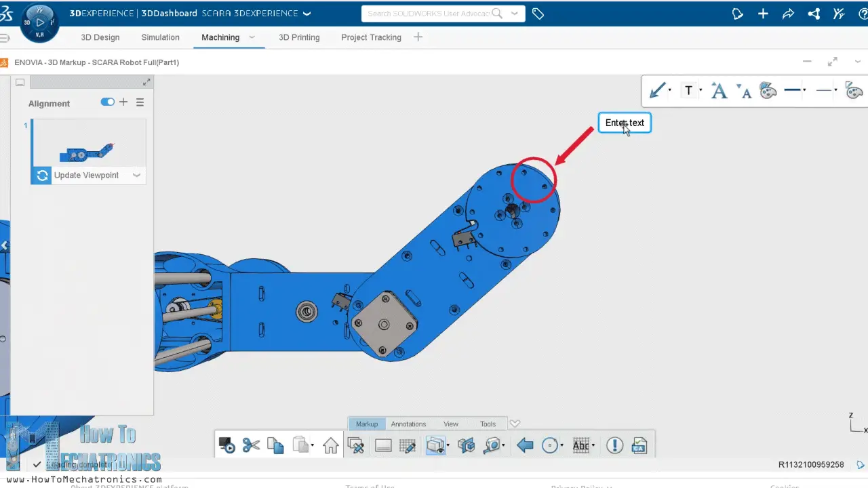Click the checkmark next to Loading complete

[x=37, y=465]
